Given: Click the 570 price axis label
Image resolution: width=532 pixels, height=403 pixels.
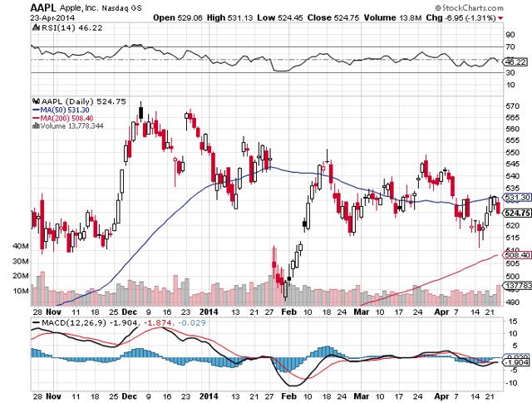Looking at the screenshot, I should click(512, 106).
